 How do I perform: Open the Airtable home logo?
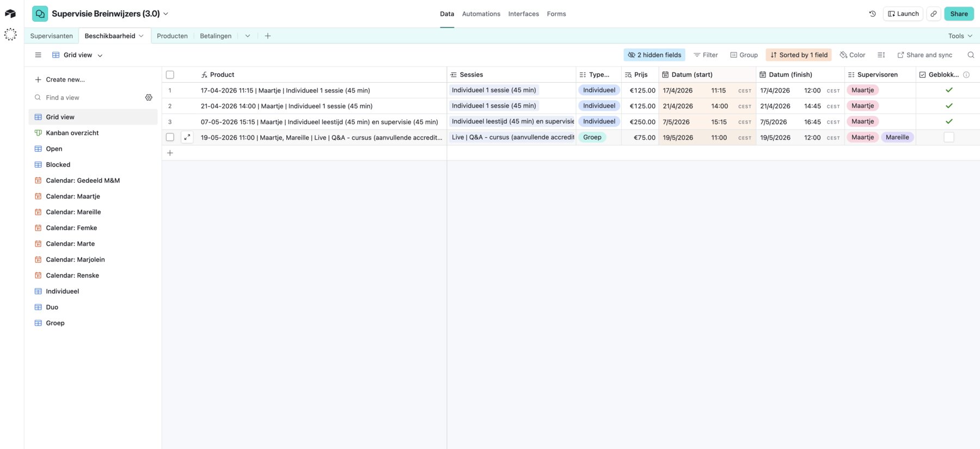(10, 14)
